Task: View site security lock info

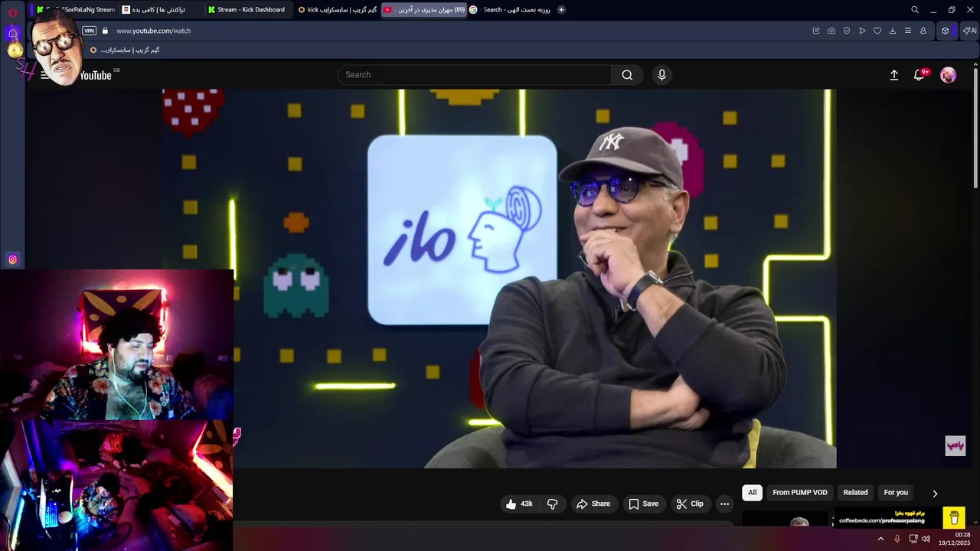Action: click(105, 31)
